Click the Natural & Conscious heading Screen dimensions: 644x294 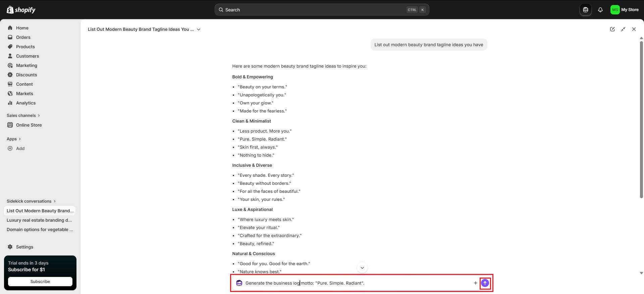254,253
